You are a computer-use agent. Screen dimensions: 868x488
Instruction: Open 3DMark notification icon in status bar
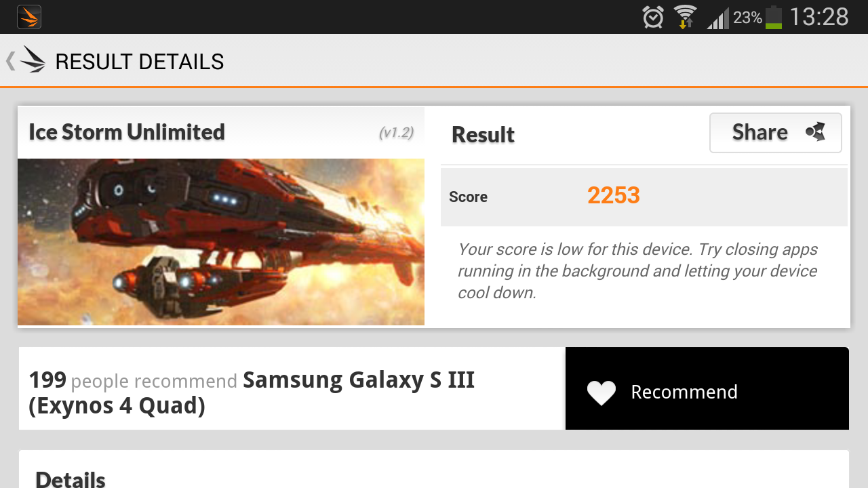point(29,17)
